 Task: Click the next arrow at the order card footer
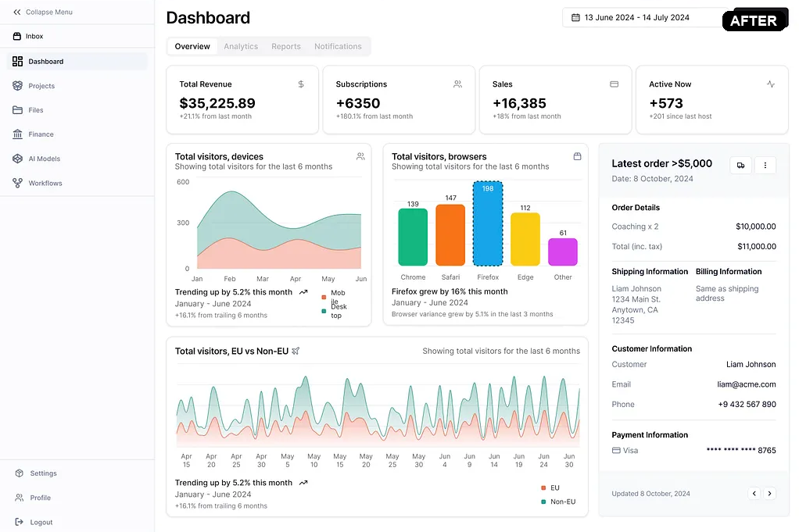click(x=770, y=493)
